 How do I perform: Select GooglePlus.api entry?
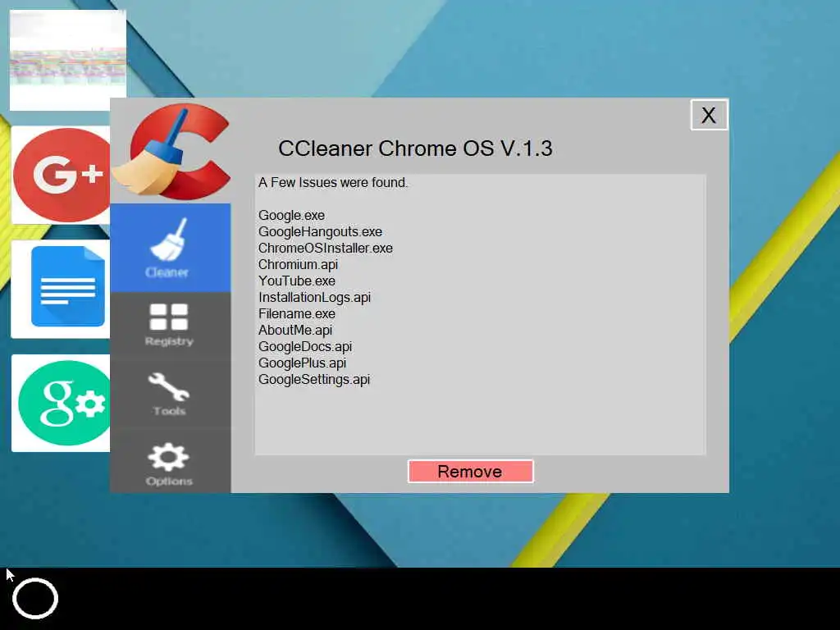[302, 363]
